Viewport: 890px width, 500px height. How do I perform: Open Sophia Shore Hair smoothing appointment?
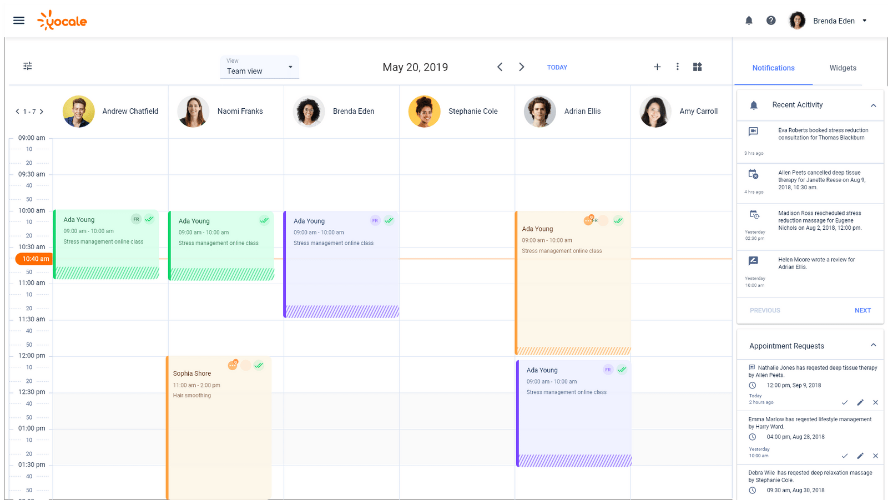click(x=219, y=428)
